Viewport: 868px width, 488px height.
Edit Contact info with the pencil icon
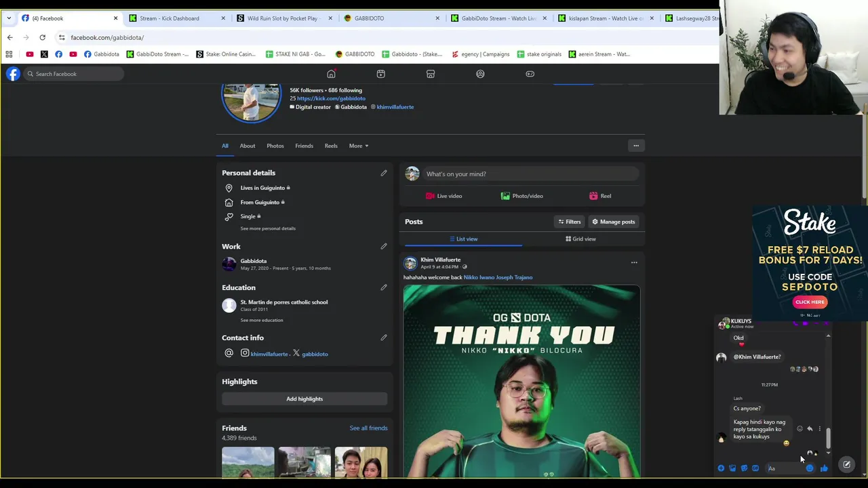384,338
